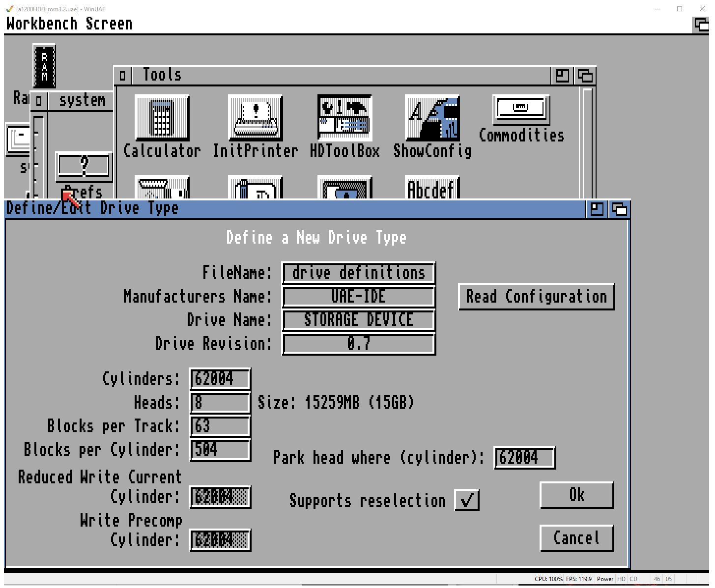The image size is (715, 588).
Task: Click the Tools window vertical scrollbar
Action: 587,142
